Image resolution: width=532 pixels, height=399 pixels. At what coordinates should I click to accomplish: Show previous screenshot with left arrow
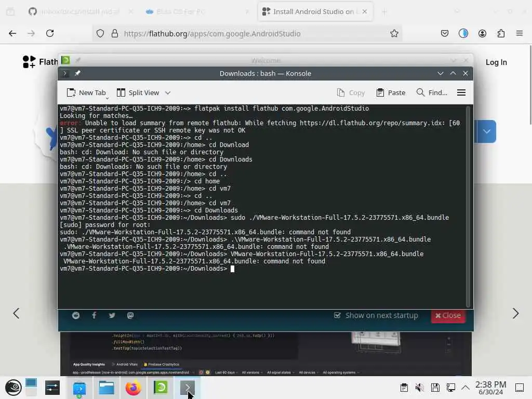click(x=16, y=313)
